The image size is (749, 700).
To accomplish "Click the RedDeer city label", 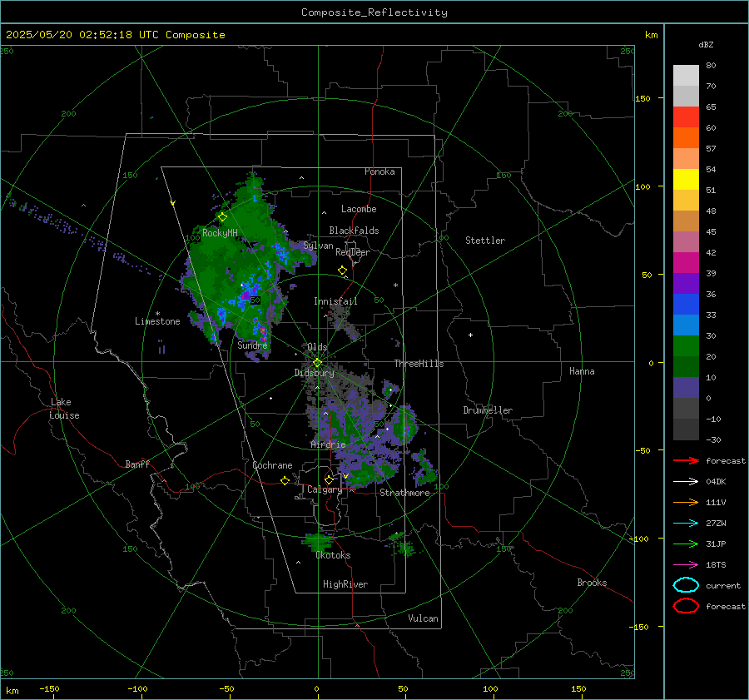I will coord(353,252).
